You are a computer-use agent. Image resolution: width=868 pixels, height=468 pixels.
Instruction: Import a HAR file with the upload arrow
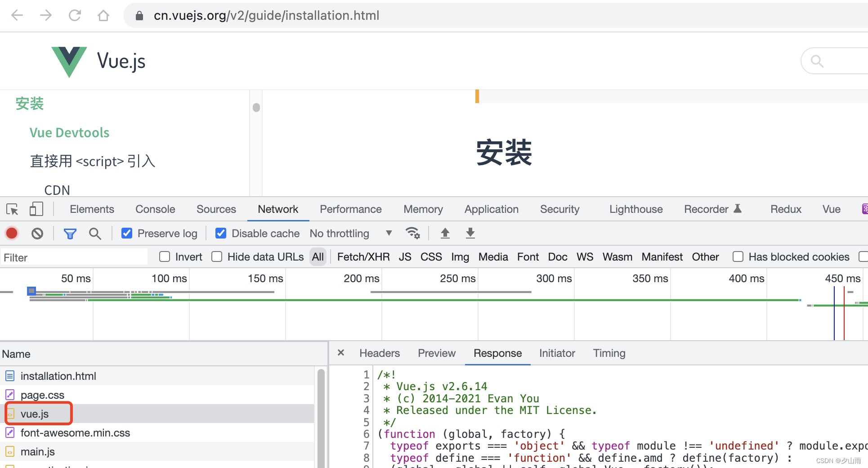[x=445, y=233]
